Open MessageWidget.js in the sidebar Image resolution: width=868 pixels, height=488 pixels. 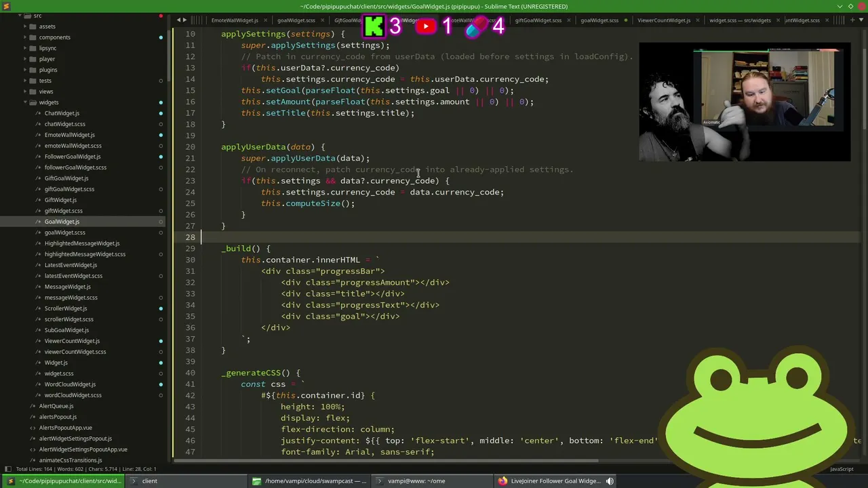point(68,287)
